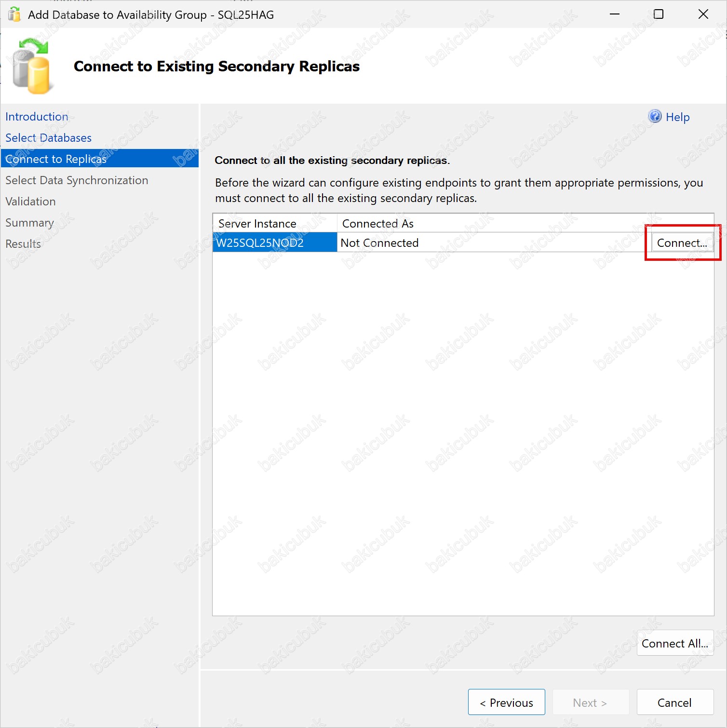
Task: Click the Validation step in sidebar
Action: (x=30, y=202)
